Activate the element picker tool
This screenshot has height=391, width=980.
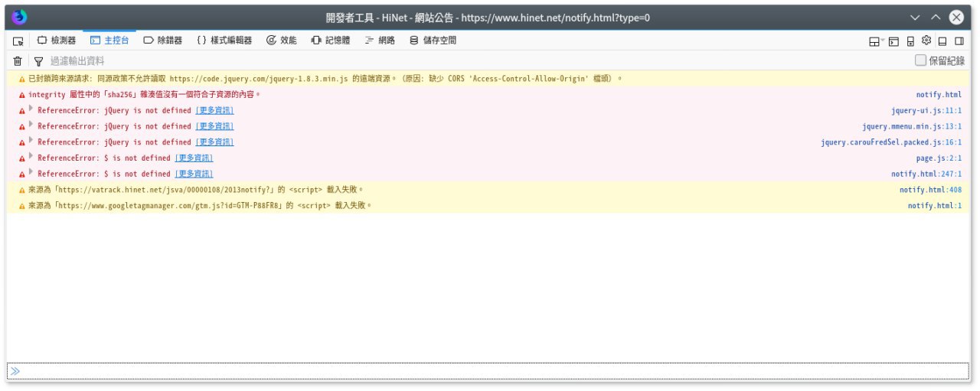click(18, 41)
